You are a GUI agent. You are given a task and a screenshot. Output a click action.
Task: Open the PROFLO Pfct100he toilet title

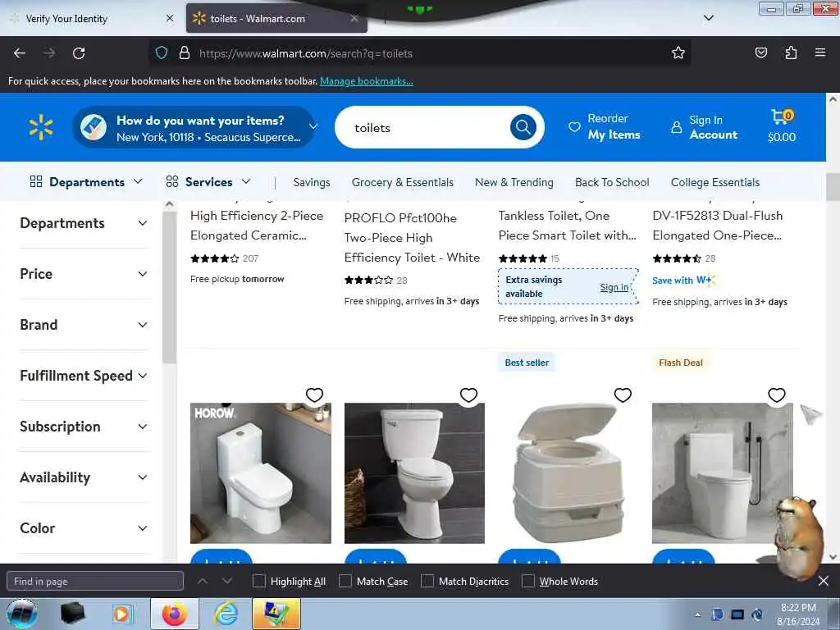click(412, 238)
